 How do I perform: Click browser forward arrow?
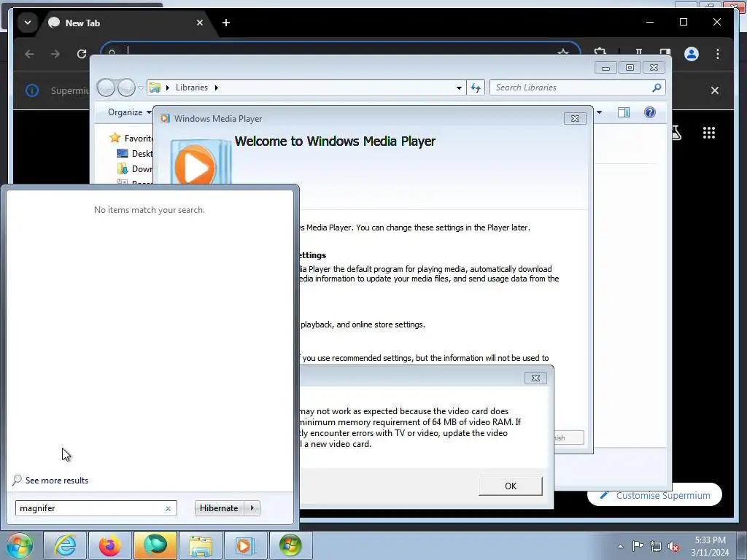[55, 54]
